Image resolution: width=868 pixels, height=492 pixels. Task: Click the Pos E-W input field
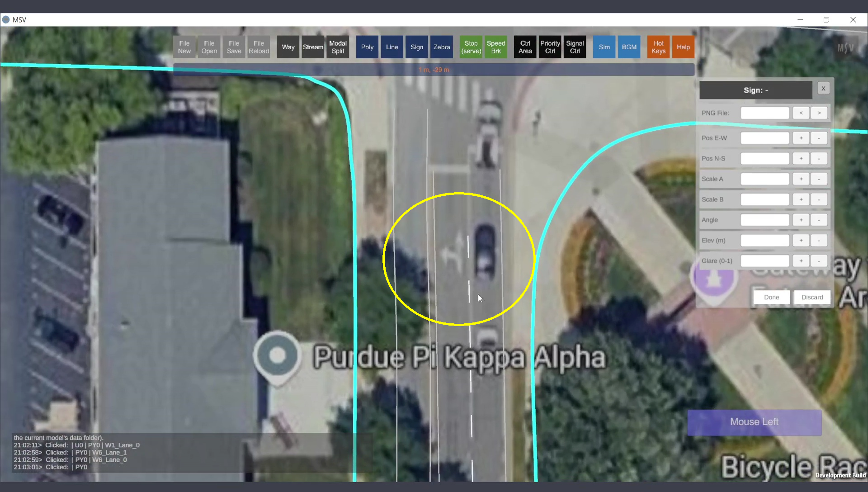pyautogui.click(x=764, y=138)
